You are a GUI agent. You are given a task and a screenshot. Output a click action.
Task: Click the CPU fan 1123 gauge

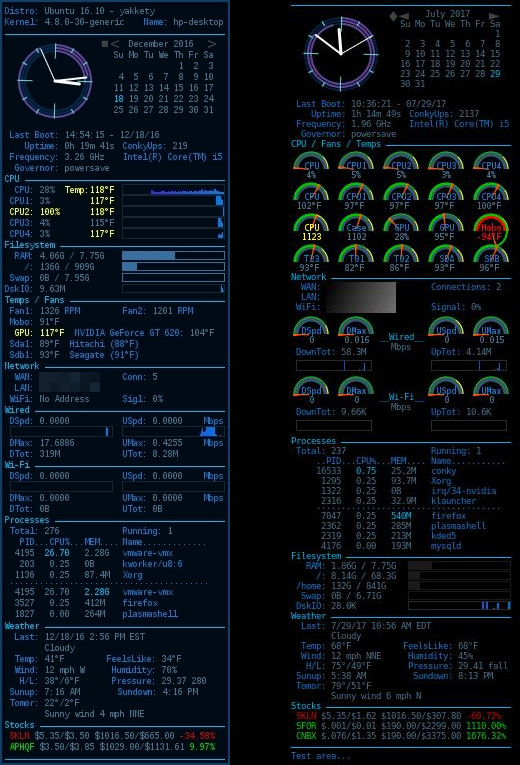coord(311,228)
